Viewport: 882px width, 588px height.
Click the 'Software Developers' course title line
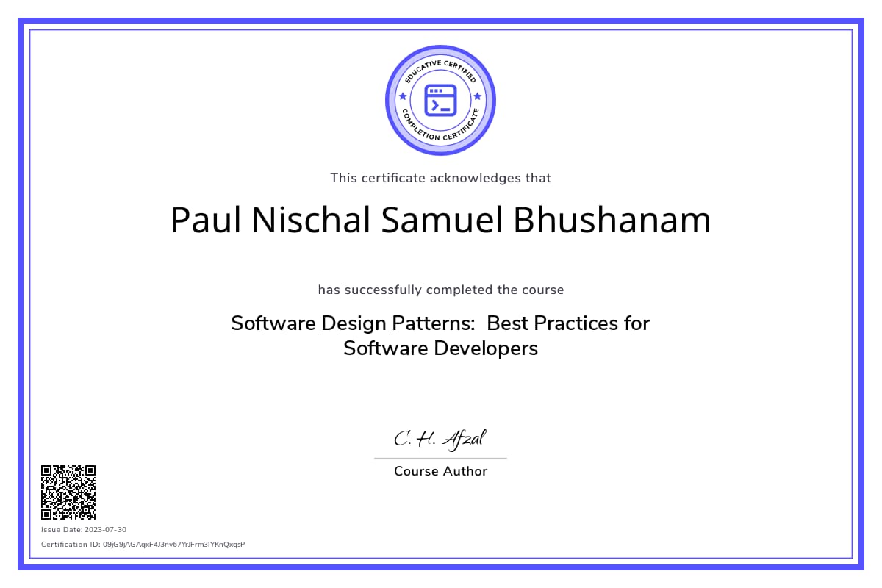440,348
